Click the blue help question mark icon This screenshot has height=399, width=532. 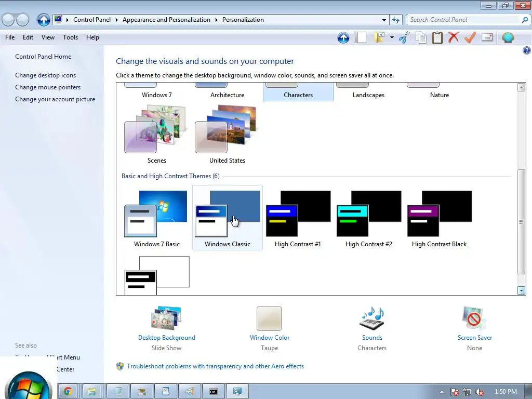527,50
